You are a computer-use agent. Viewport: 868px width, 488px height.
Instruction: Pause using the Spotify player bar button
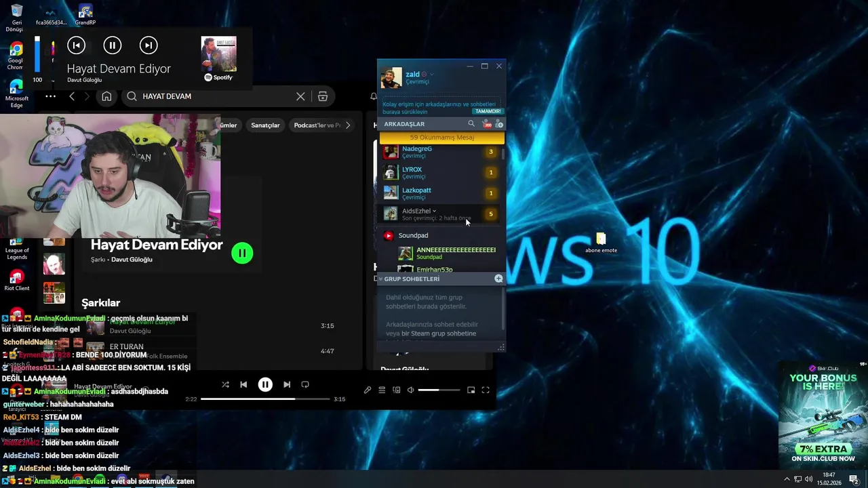(x=265, y=384)
